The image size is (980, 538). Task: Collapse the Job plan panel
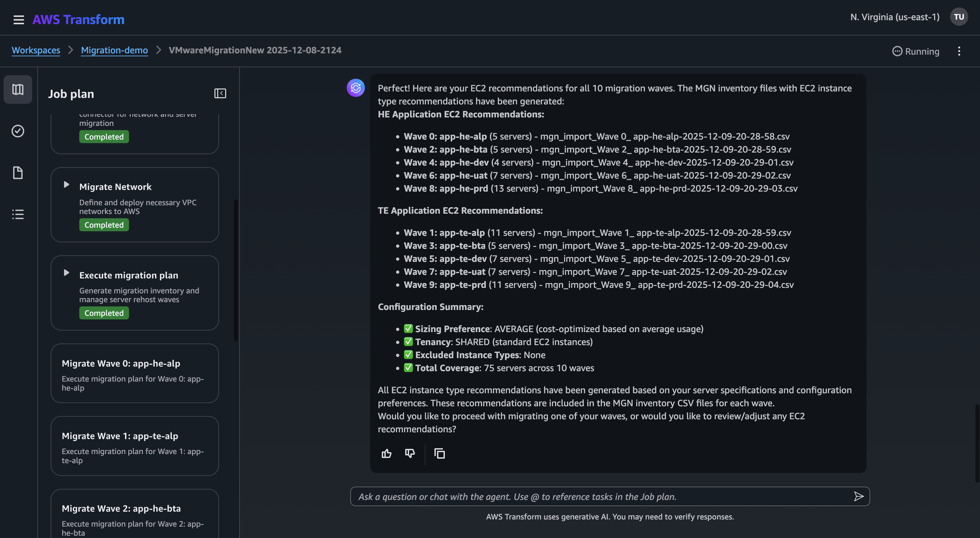click(220, 93)
